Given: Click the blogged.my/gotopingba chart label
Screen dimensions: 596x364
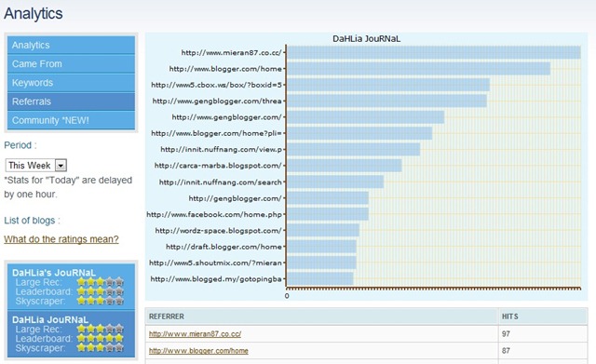Looking at the screenshot, I should point(216,279).
